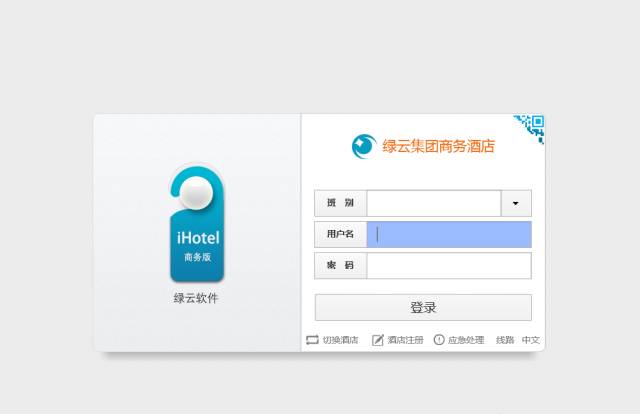Image resolution: width=640 pixels, height=414 pixels.
Task: Focus the 密码 input field
Action: (x=449, y=266)
